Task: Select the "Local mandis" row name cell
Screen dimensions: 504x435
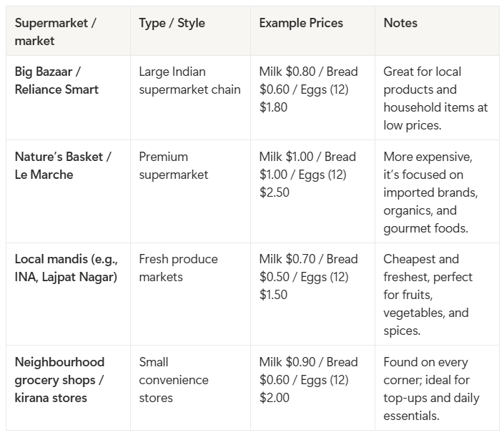Action: [66, 268]
